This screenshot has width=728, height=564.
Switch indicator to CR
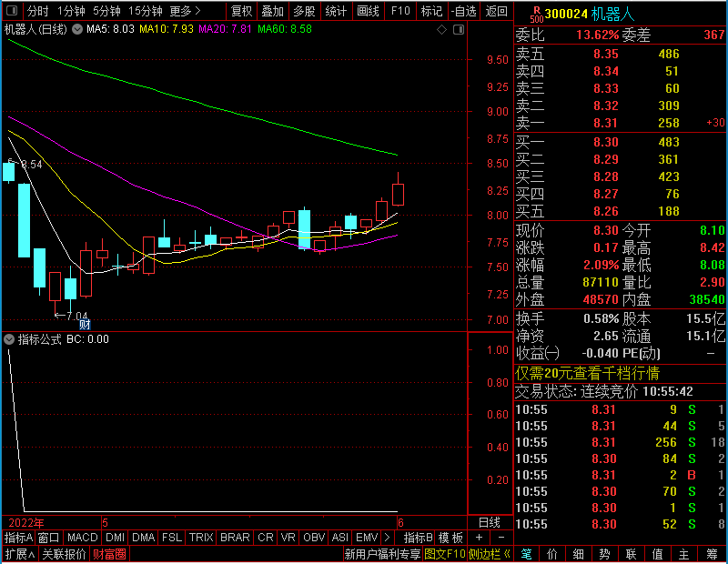click(265, 538)
